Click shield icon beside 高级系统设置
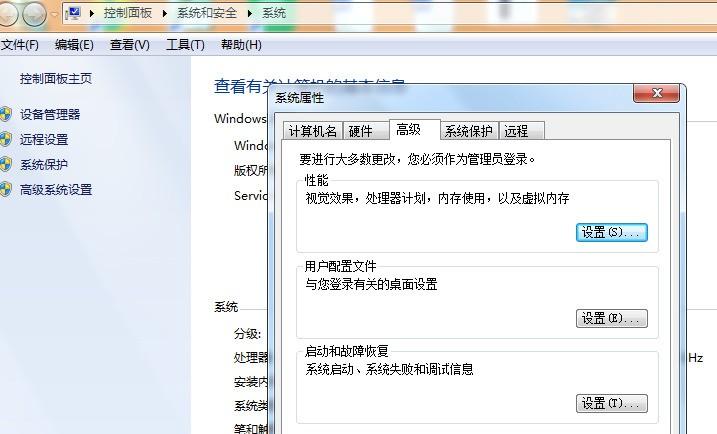Viewport: 717px width, 434px height. pos(5,190)
